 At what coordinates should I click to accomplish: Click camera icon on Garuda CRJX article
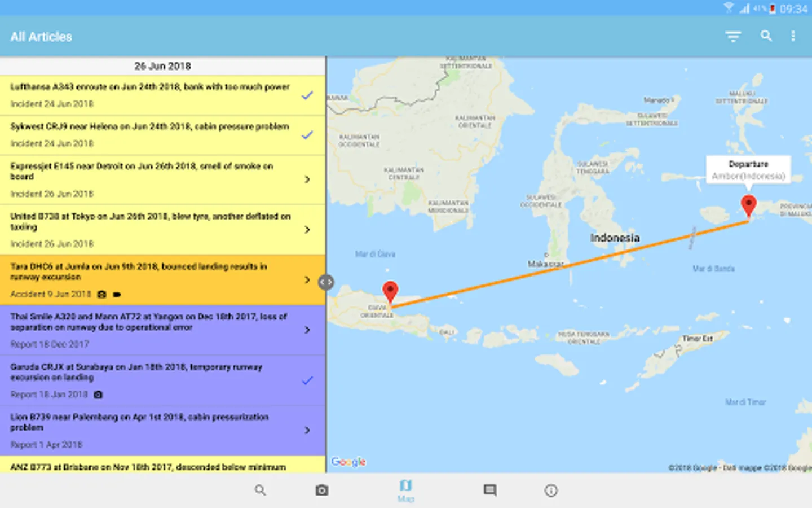coord(98,395)
